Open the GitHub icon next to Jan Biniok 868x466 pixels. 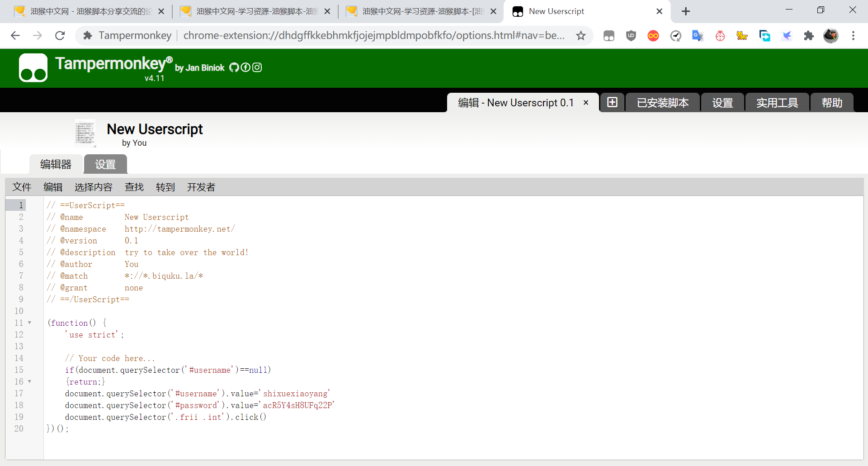tap(234, 67)
